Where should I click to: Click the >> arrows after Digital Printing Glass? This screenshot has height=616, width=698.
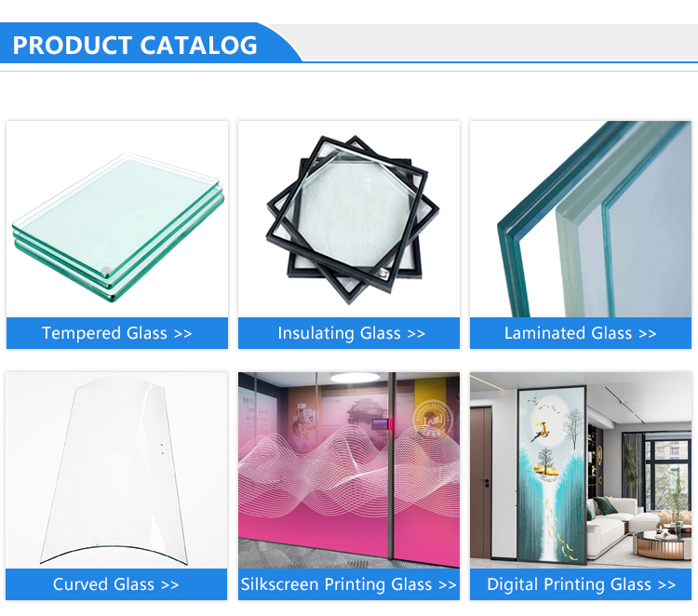[x=667, y=585]
